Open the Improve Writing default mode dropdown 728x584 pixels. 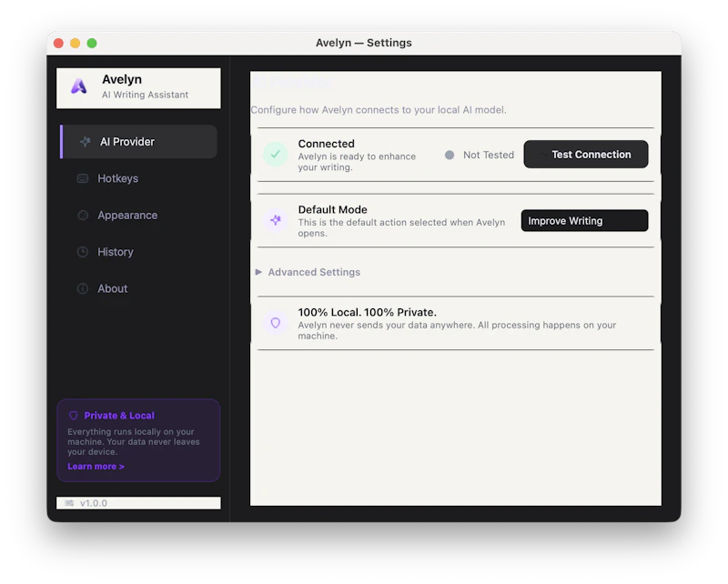(584, 220)
